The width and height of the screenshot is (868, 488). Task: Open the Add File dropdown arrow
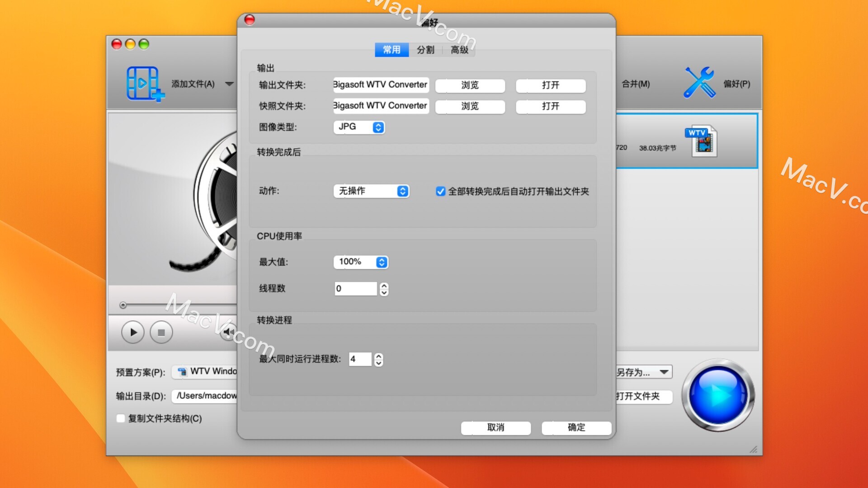(x=229, y=84)
